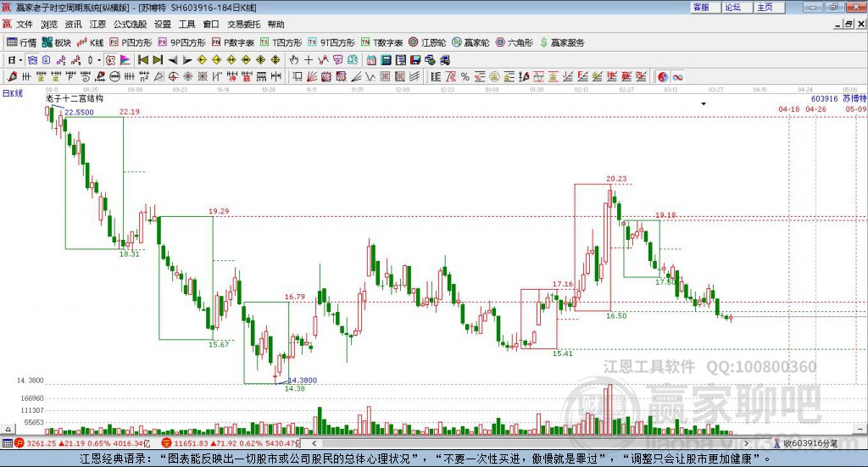The height and width of the screenshot is (467, 868).
Task: Click the calendar icon in second toolbar
Action: (371, 60)
